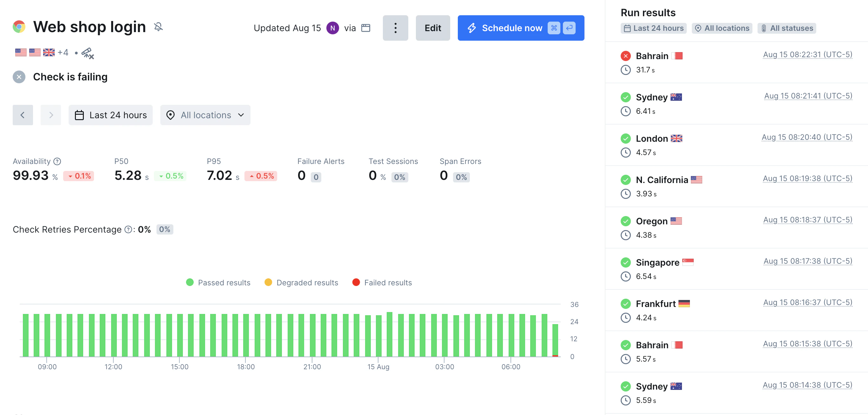The height and width of the screenshot is (415, 868).
Task: Toggle Degraded results in the chart legend
Action: pos(301,282)
